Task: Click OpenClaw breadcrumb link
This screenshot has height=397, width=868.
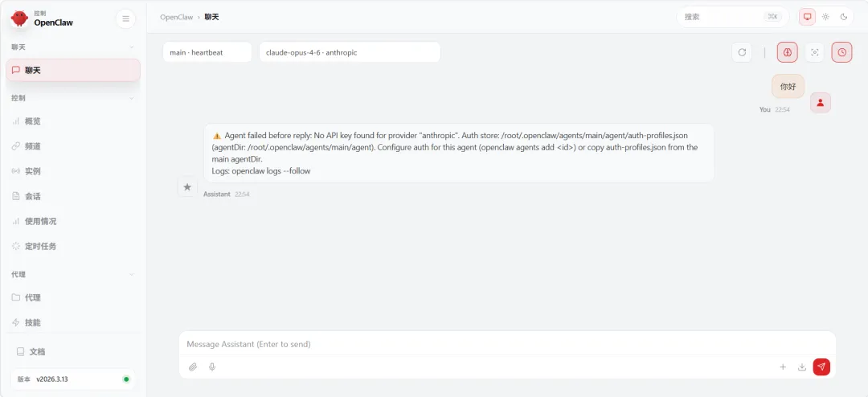Action: pos(177,17)
